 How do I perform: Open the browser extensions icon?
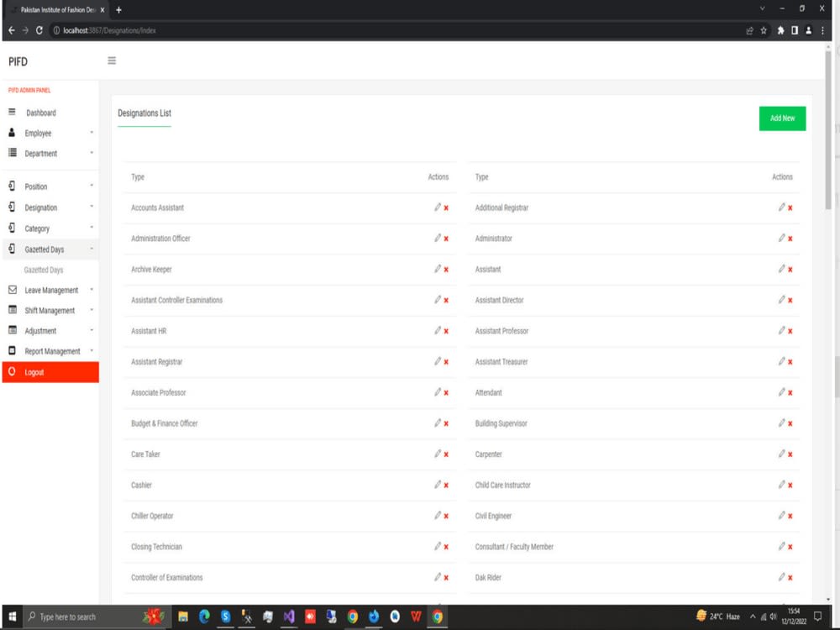coord(780,30)
